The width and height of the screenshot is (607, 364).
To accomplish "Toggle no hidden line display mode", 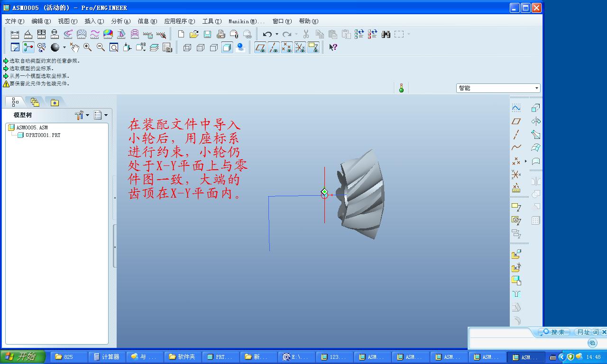I will (x=214, y=47).
